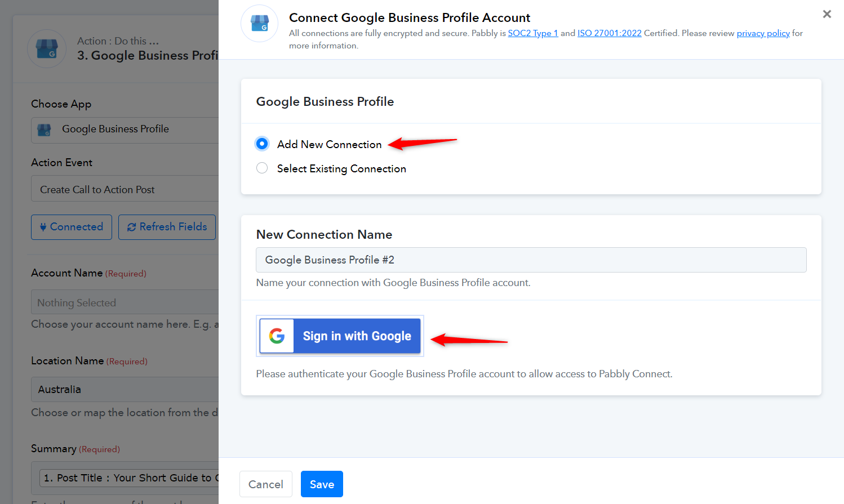Screen dimensions: 844x504
Task: Open the SOC2 Type 1 link
Action: 533,33
